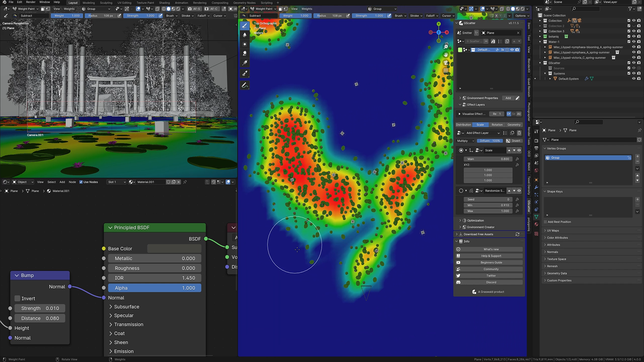The height and width of the screenshot is (362, 644).
Task: Select the Sample Weight eyedropper tool
Action: click(x=245, y=73)
